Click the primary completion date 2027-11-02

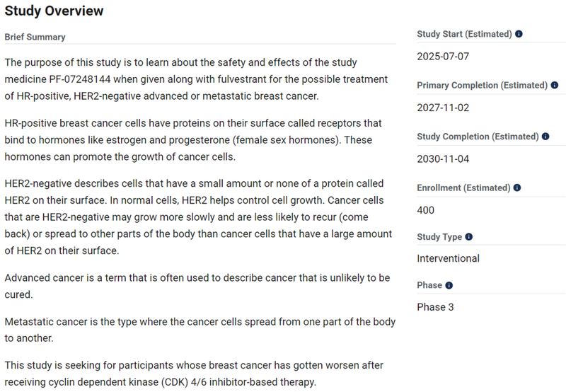(x=443, y=108)
